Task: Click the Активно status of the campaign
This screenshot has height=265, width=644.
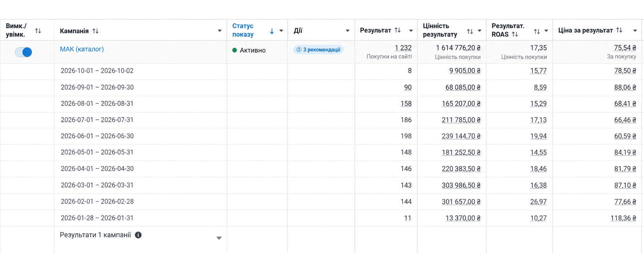Action: [x=249, y=50]
